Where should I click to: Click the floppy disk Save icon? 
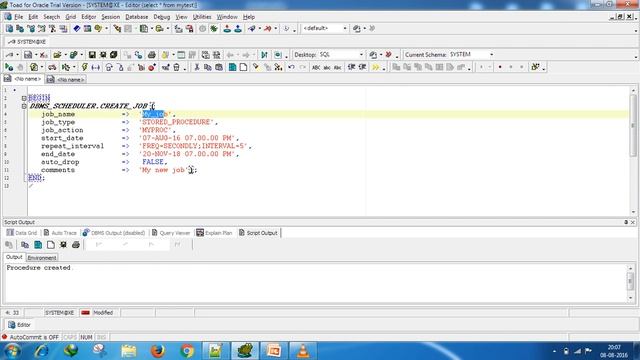point(92,55)
